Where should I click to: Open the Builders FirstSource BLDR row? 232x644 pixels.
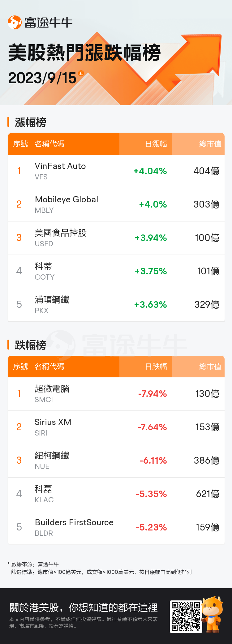tap(116, 528)
